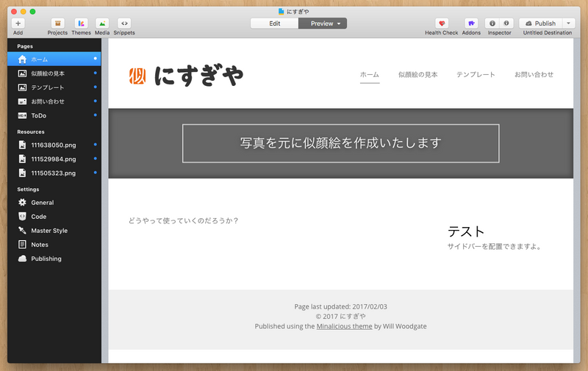Open the Media toolbar icon

pos(102,24)
